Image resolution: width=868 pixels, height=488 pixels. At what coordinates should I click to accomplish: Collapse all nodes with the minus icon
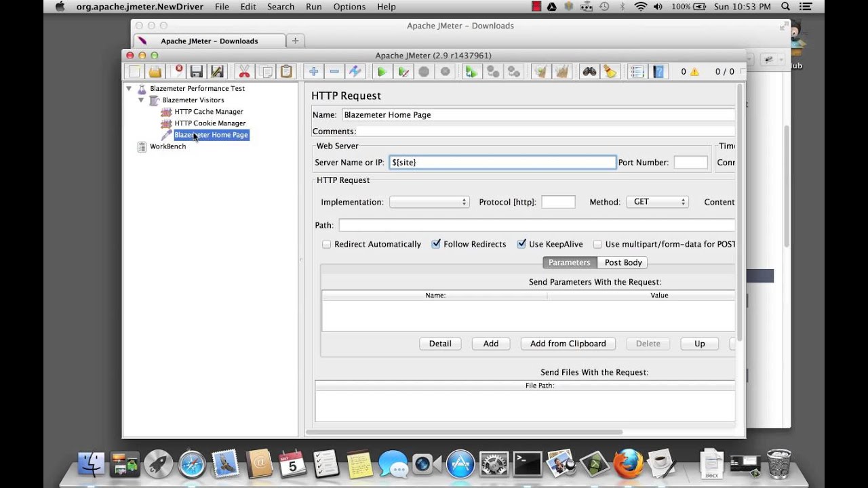click(334, 71)
